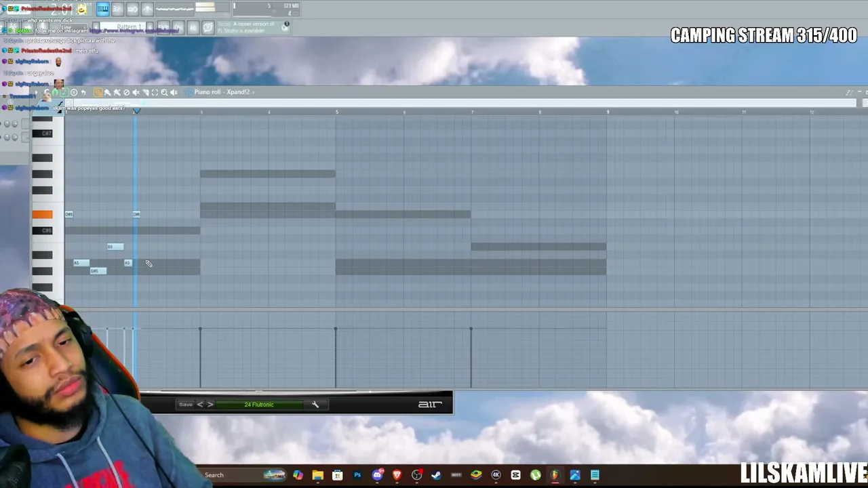Click the Piano roll - Xpand!2 title
Screen dimensions: 868x488
(x=222, y=92)
